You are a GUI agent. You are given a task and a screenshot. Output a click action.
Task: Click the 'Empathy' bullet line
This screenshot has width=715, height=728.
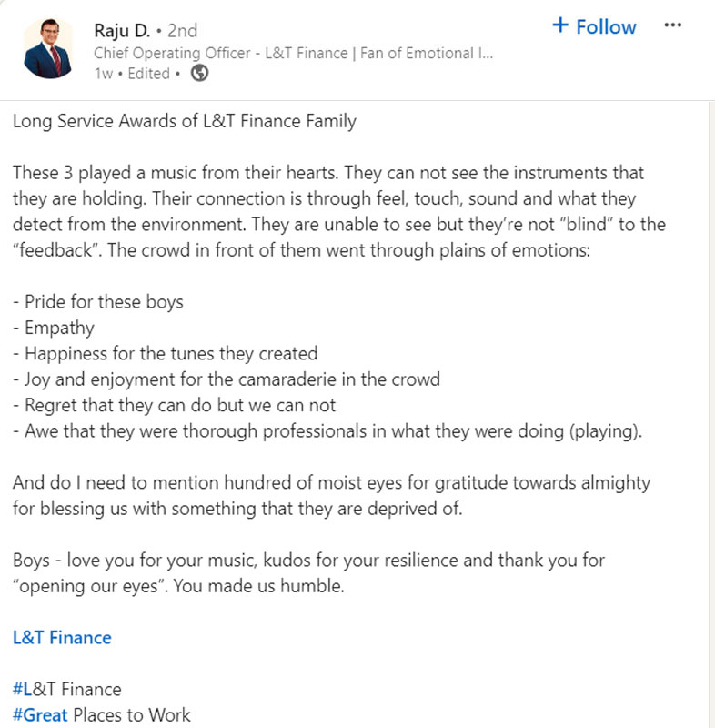[x=54, y=328]
